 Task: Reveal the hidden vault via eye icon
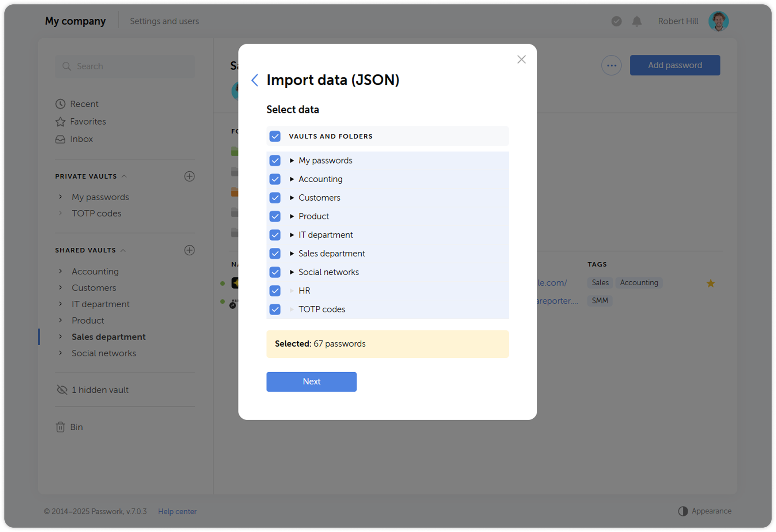tap(61, 389)
